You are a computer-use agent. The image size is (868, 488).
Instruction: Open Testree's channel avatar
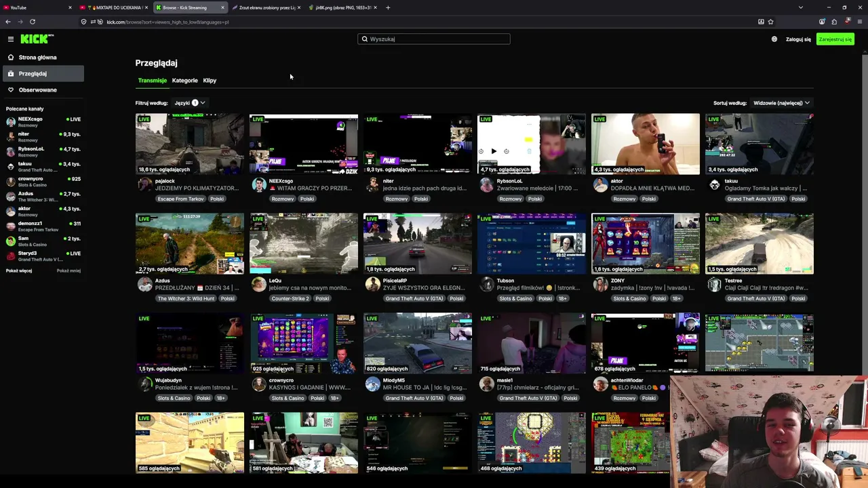coord(715,285)
